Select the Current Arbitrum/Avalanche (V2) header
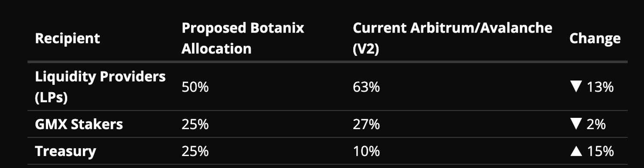The height and width of the screenshot is (168, 644). (x=453, y=39)
